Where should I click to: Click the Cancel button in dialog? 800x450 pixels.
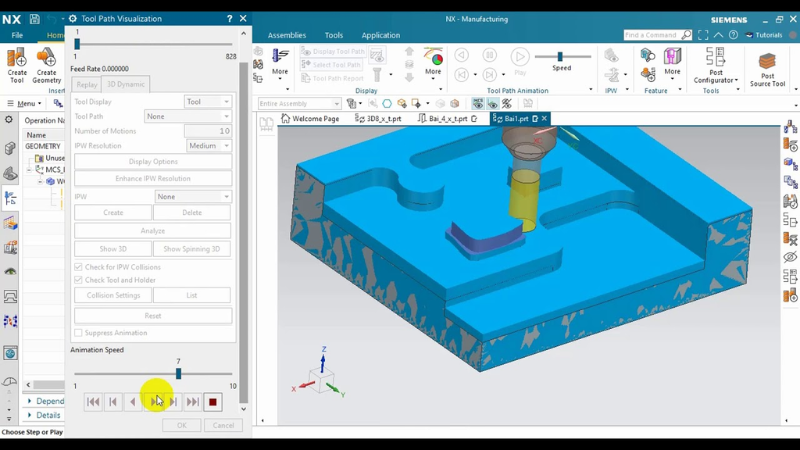pos(223,425)
